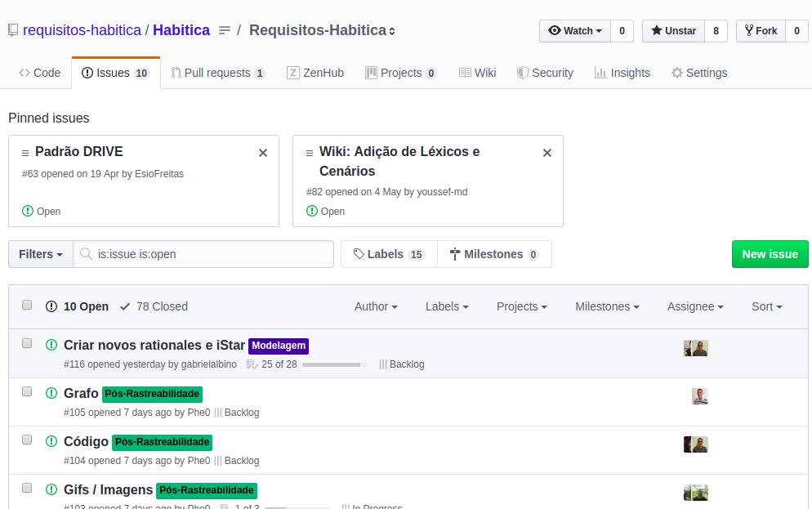Unpin the Padrão DRIVE issue with X
This screenshot has width=812, height=509.
263,153
